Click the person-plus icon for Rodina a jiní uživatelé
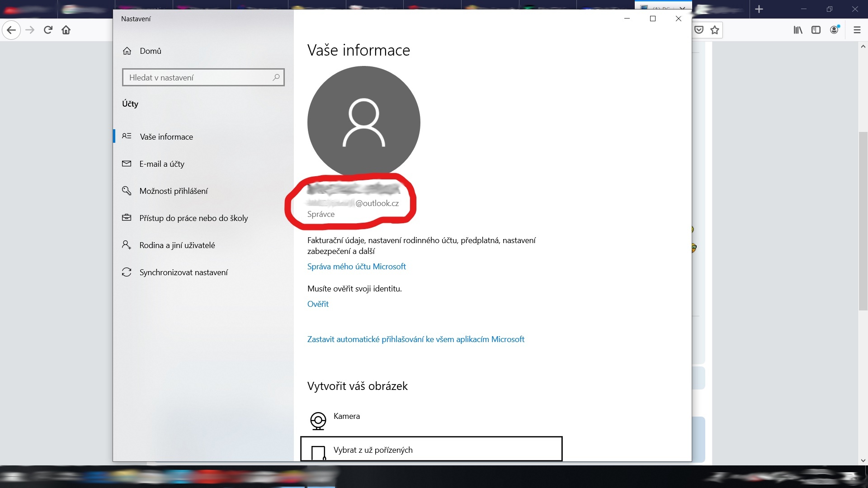Image resolution: width=868 pixels, height=488 pixels. [127, 245]
